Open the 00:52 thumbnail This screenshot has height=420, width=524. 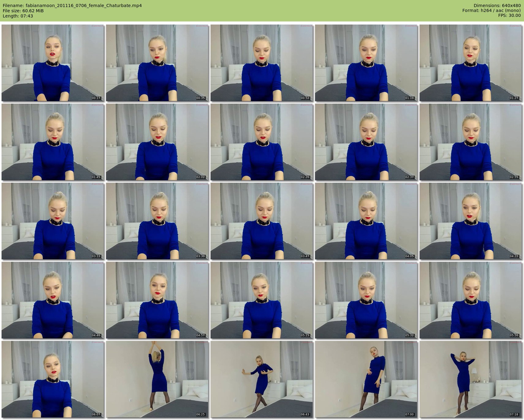262,63
